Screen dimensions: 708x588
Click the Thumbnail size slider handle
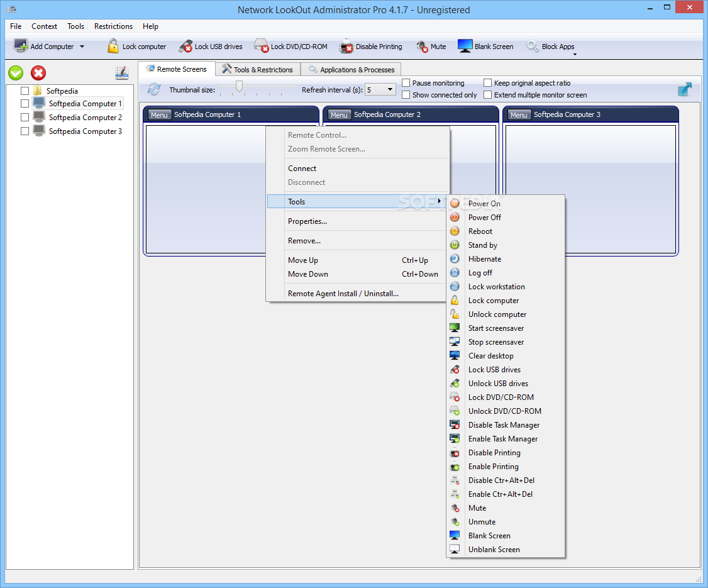239,86
